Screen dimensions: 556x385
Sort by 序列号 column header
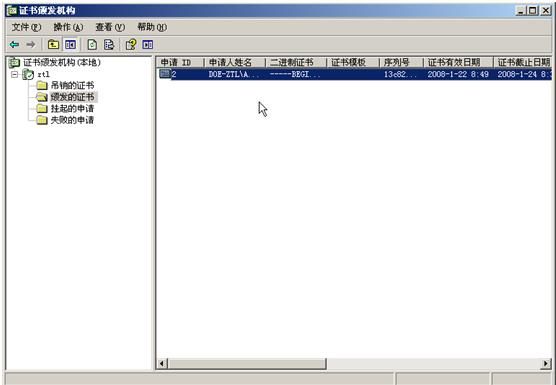click(402, 63)
